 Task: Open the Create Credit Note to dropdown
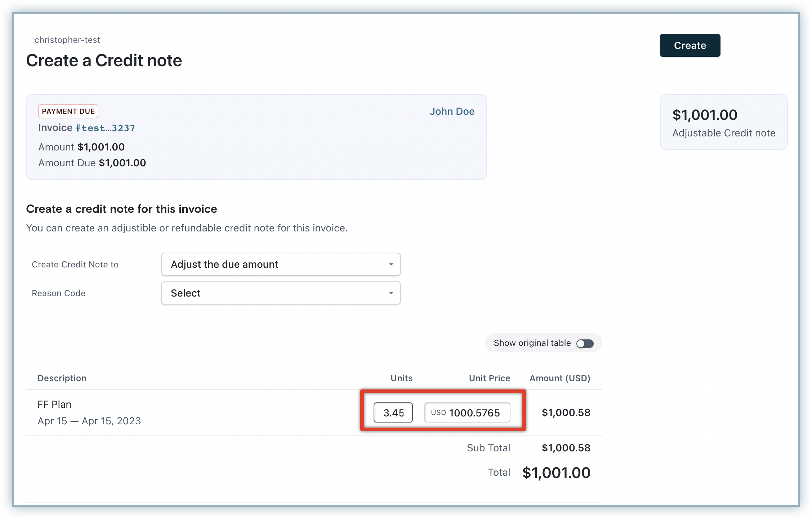click(281, 264)
